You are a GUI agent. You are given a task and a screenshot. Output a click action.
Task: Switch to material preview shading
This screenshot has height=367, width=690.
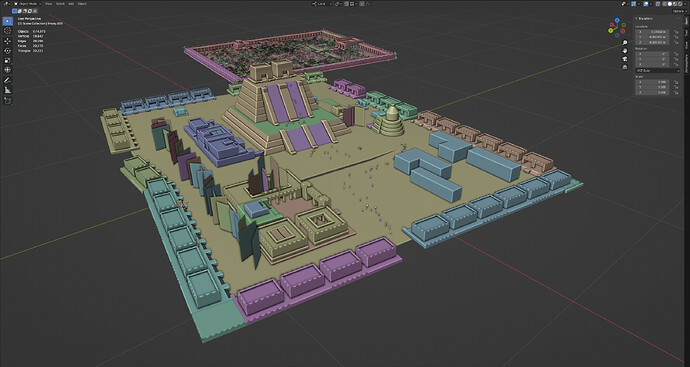pyautogui.click(x=675, y=4)
